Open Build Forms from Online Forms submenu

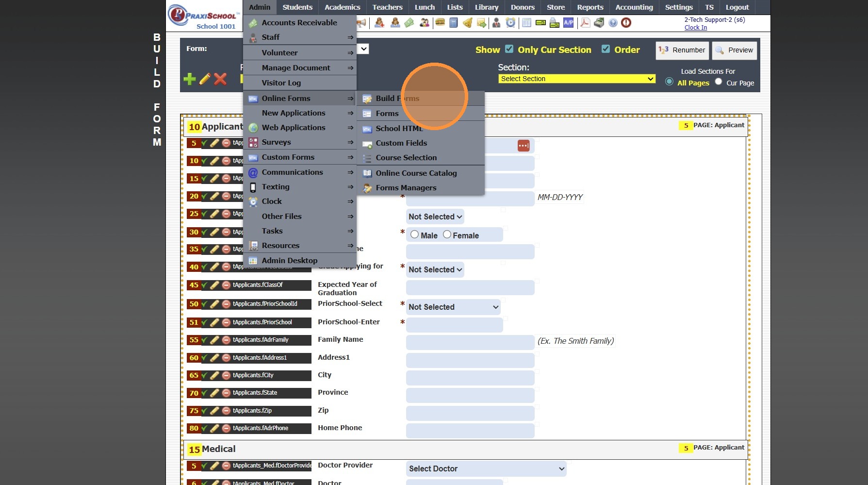(421, 99)
